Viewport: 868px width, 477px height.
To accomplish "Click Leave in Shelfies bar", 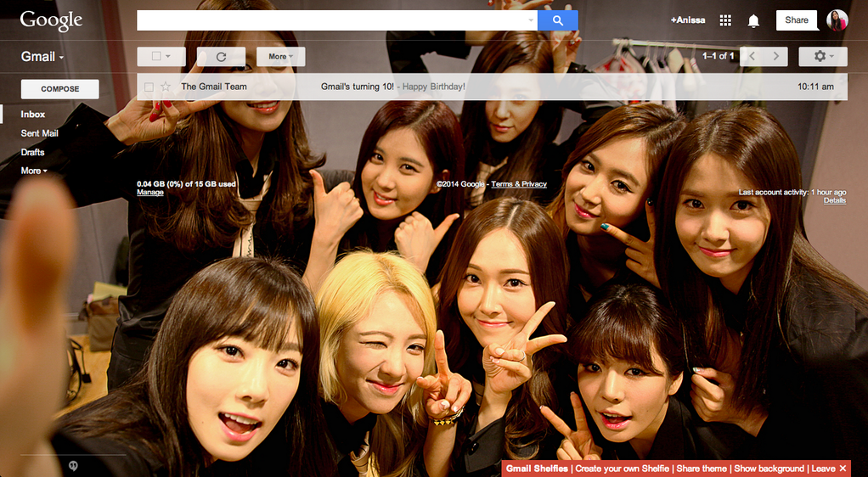I will (x=823, y=469).
